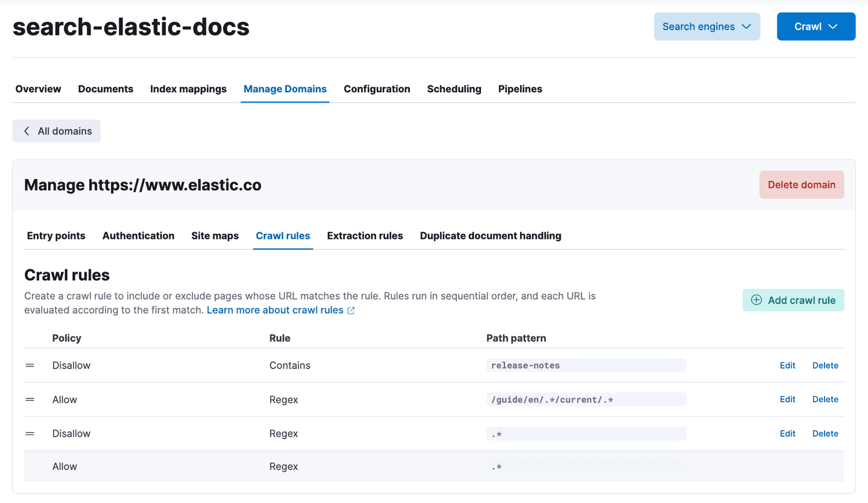Switch to the Documents tab
The image size is (868, 503).
click(105, 89)
